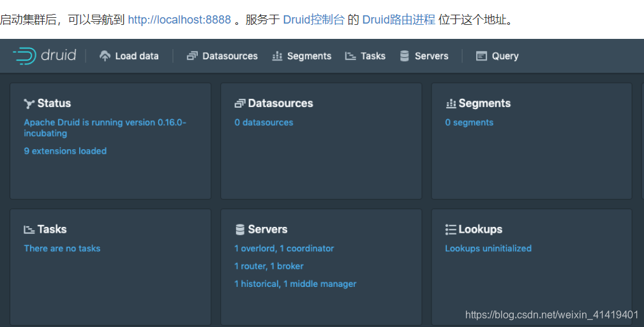The width and height of the screenshot is (644, 327).
Task: Click the Datasources card heading
Action: 281,103
